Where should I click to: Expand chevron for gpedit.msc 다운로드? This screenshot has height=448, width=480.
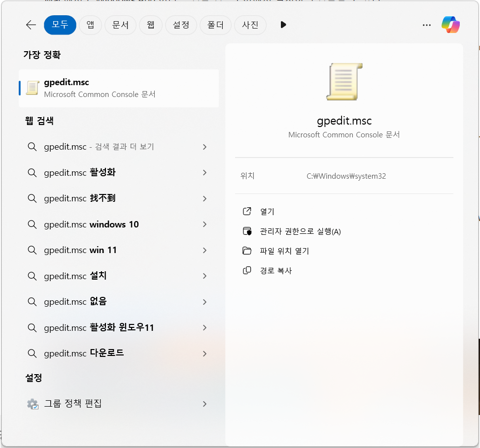click(x=205, y=353)
